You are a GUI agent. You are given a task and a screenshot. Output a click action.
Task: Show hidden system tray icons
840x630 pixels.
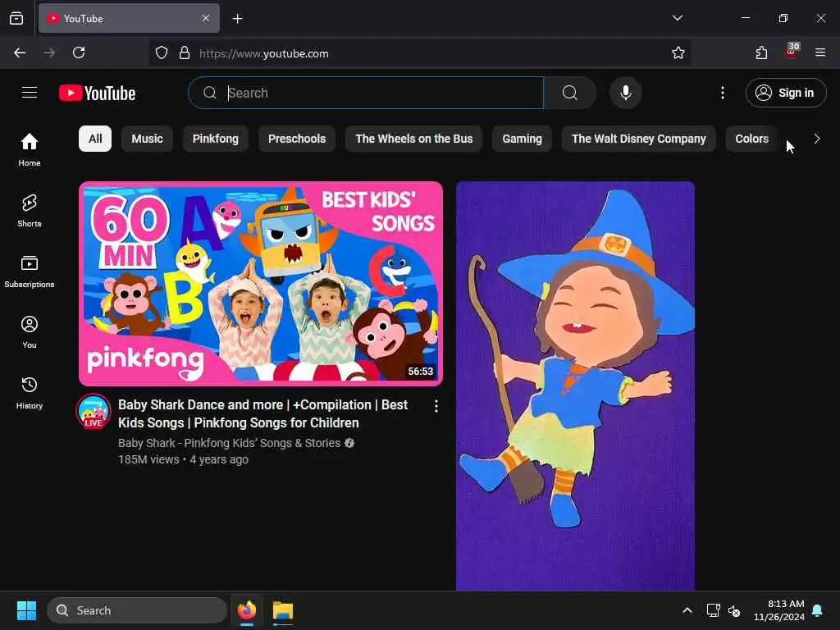tap(687, 610)
